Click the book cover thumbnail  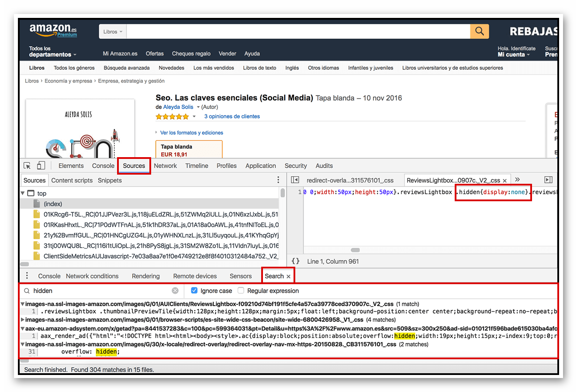[x=79, y=129]
